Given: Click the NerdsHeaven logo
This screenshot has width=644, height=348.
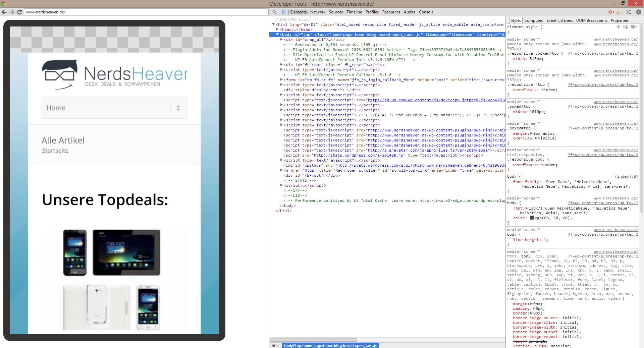Looking at the screenshot, I should pyautogui.click(x=115, y=75).
